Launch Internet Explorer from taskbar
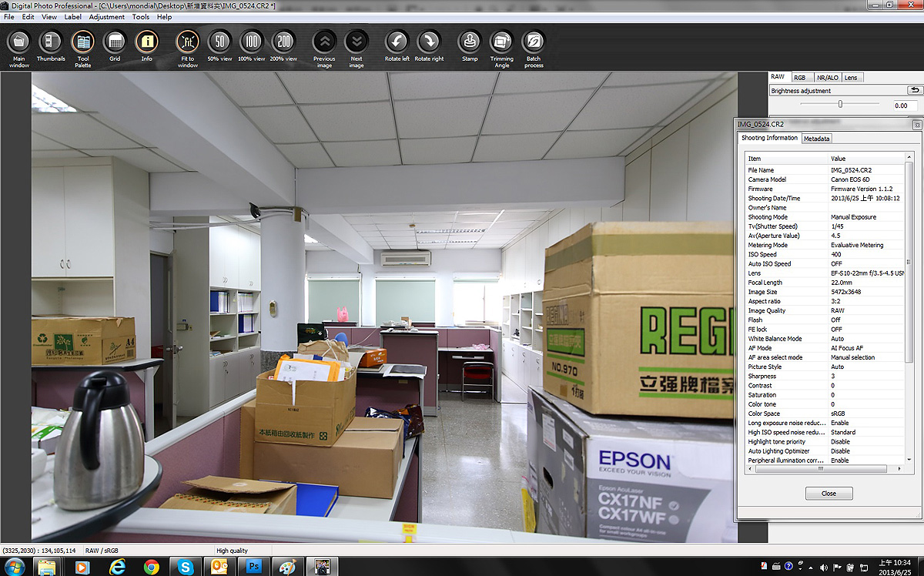This screenshot has height=576, width=924. pos(117,568)
